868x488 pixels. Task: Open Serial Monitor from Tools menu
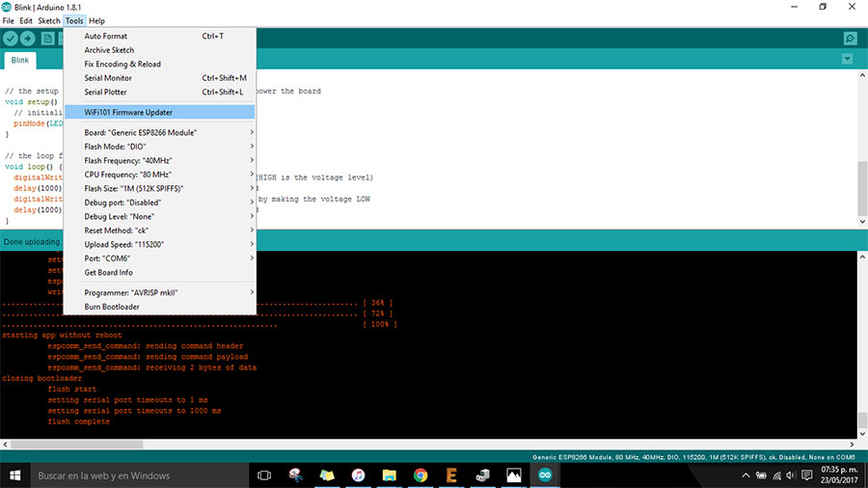point(160,78)
